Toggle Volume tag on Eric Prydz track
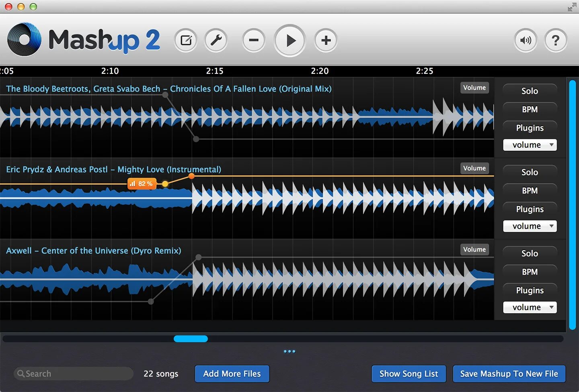579x392 pixels. click(474, 168)
